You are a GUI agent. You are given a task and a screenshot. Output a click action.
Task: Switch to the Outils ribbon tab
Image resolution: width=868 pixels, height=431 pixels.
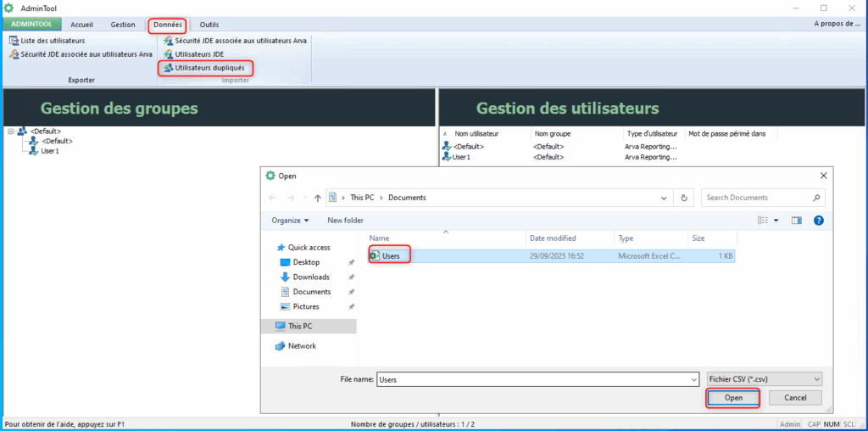pos(209,25)
